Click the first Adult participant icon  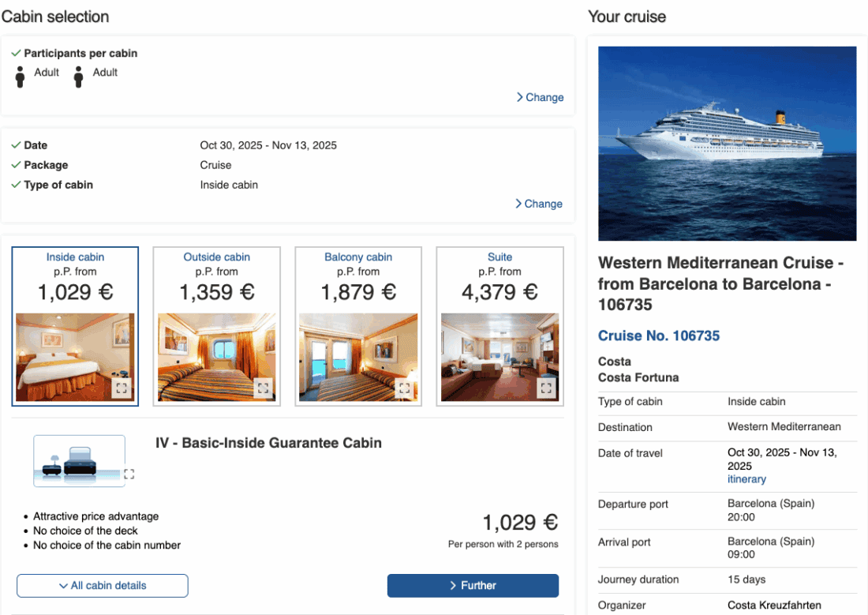click(x=21, y=77)
